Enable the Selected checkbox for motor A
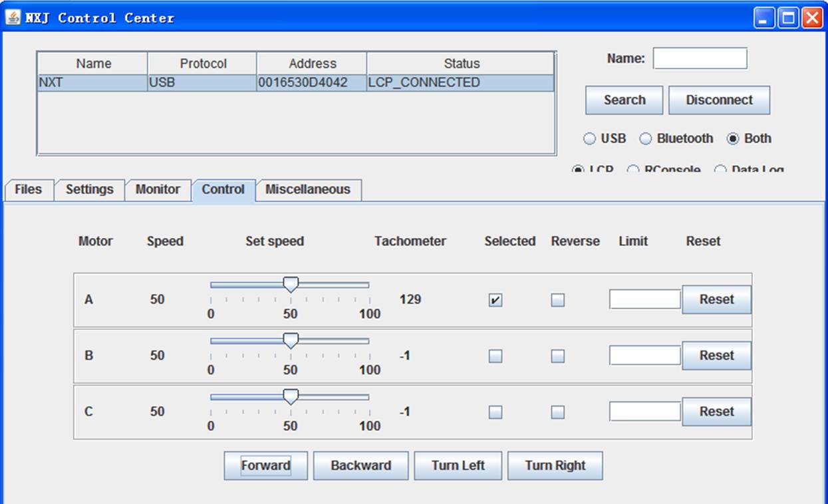The width and height of the screenshot is (828, 504). [x=495, y=301]
